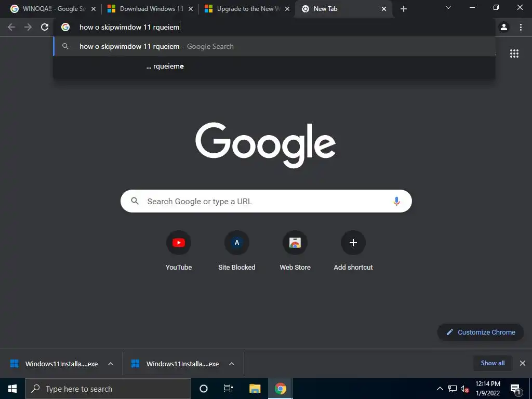Open the second Windows11Installa....exe download
This screenshot has height=399, width=532.
pyautogui.click(x=176, y=364)
